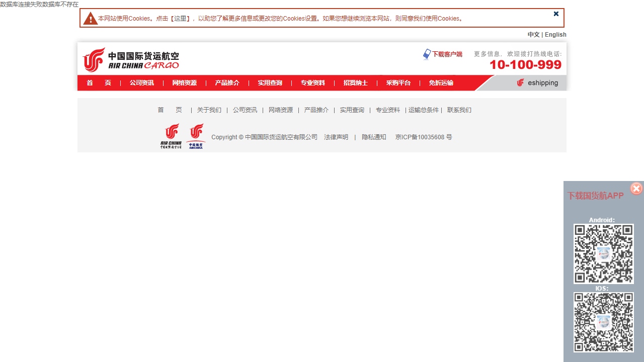Click the copyright text 中国国际货运航空有限公司
Image resolution: width=644 pixels, height=362 pixels.
281,137
